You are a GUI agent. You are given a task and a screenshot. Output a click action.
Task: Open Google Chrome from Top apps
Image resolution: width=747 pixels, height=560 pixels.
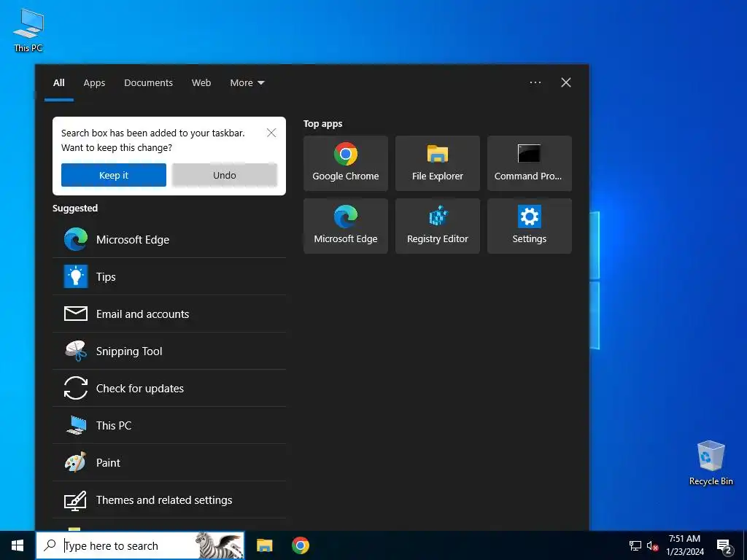tap(345, 163)
